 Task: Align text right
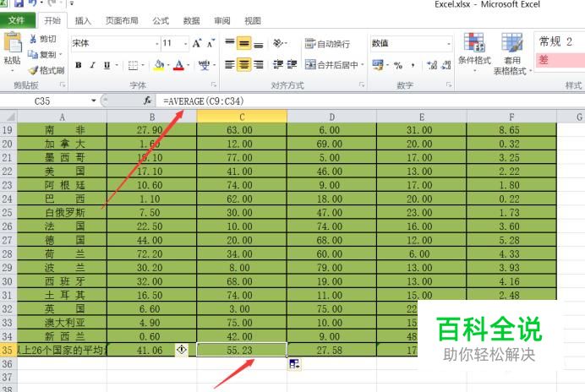[259, 65]
